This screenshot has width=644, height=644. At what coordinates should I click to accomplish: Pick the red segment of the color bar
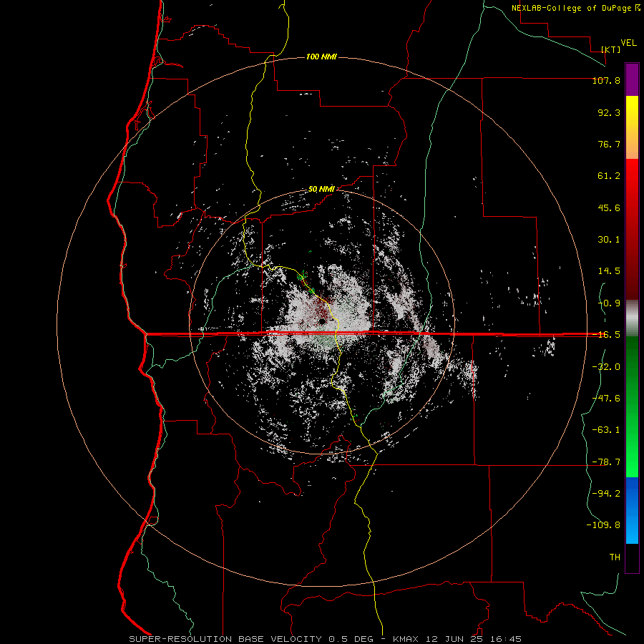tap(632, 229)
